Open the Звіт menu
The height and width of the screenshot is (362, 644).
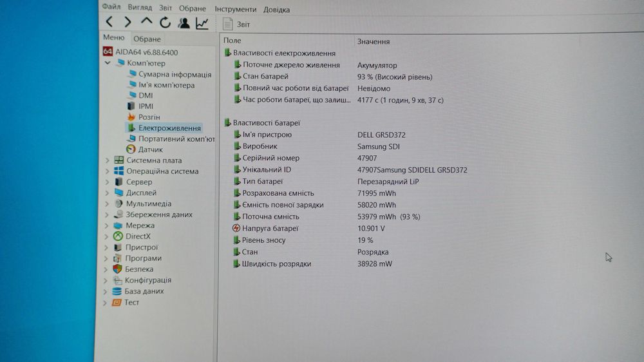click(166, 8)
